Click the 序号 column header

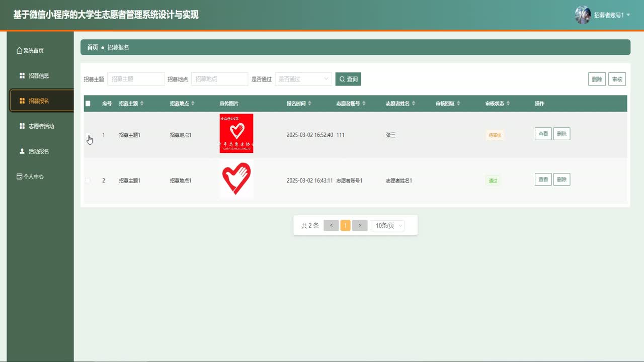click(x=107, y=104)
